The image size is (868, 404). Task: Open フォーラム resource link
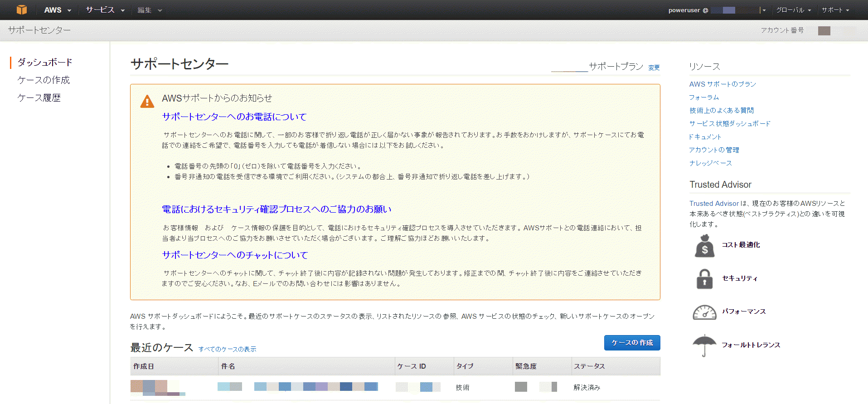pos(704,97)
